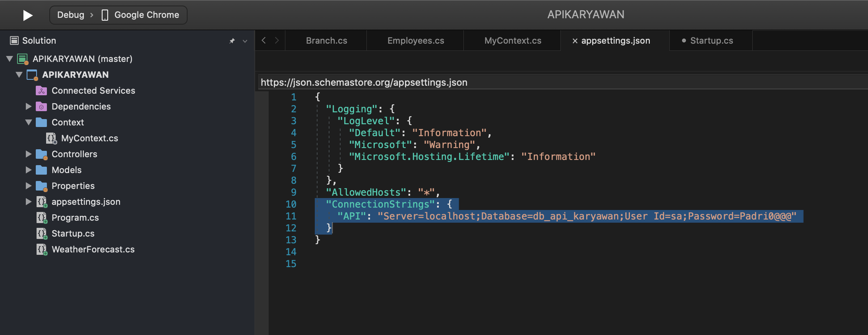
Task: Click the "Default" key on line 4
Action: 374,133
